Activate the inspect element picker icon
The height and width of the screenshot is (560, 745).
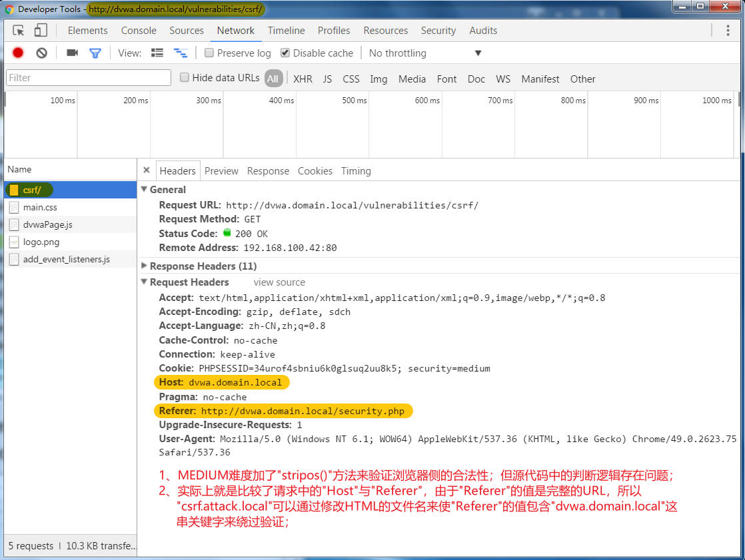click(x=18, y=31)
